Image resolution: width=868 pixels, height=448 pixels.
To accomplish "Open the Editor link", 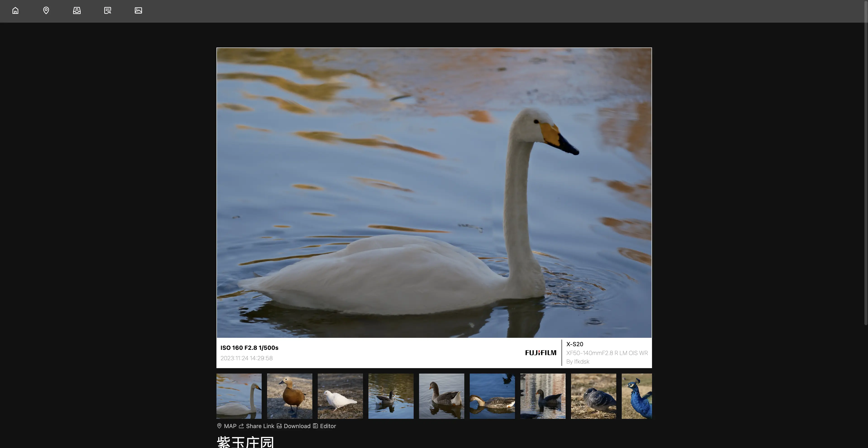I will 325,426.
